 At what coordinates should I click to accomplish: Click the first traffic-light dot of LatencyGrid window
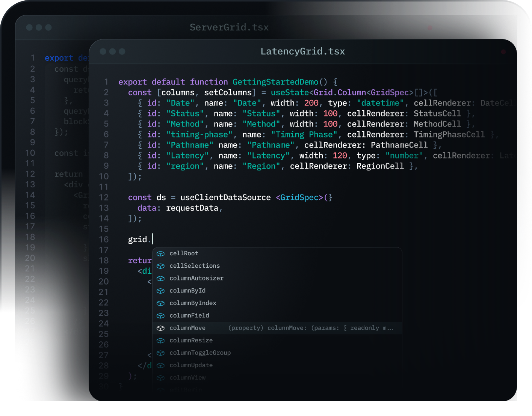103,51
